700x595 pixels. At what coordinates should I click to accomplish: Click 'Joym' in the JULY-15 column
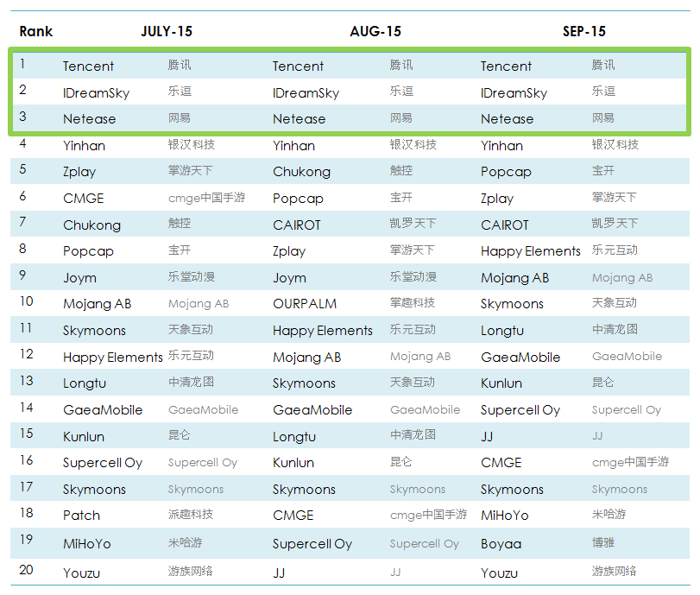79,278
